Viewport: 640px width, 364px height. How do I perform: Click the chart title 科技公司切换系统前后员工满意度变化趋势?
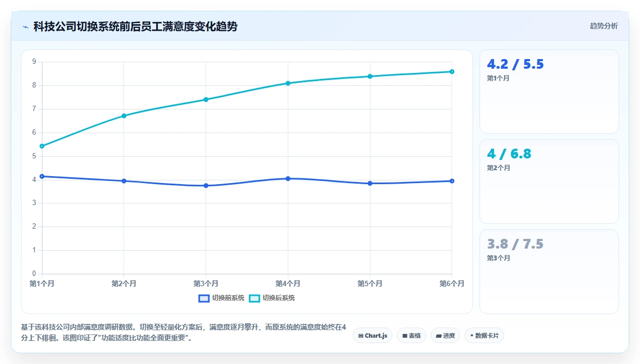coord(135,26)
